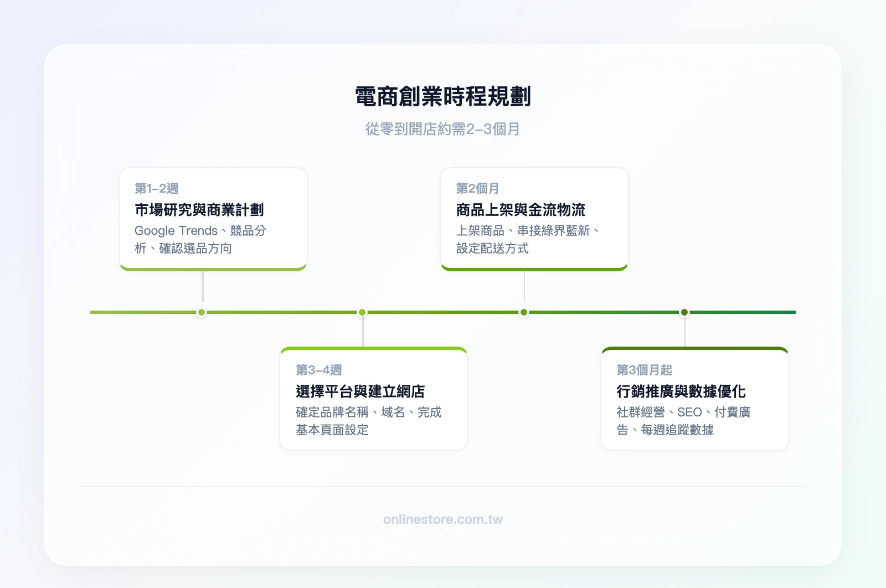The image size is (886, 588).
Task: Click the connector line above 第3個月起 card
Action: point(685,332)
